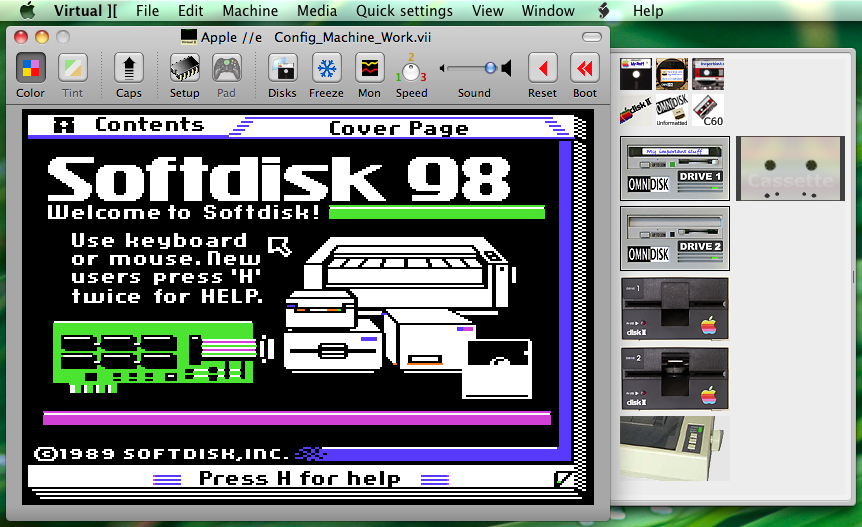862x527 pixels.
Task: Open the Media menu
Action: click(x=317, y=10)
